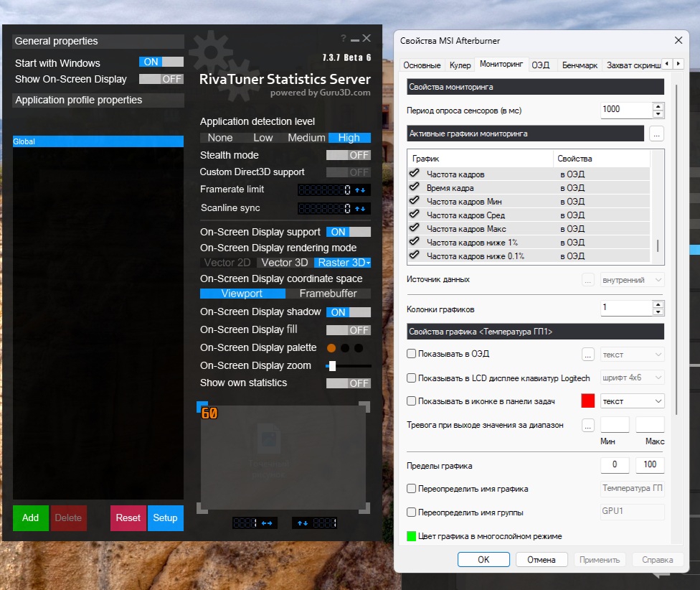Select second black On-Screen Display palette dot
This screenshot has height=590, width=700.
[x=345, y=348]
